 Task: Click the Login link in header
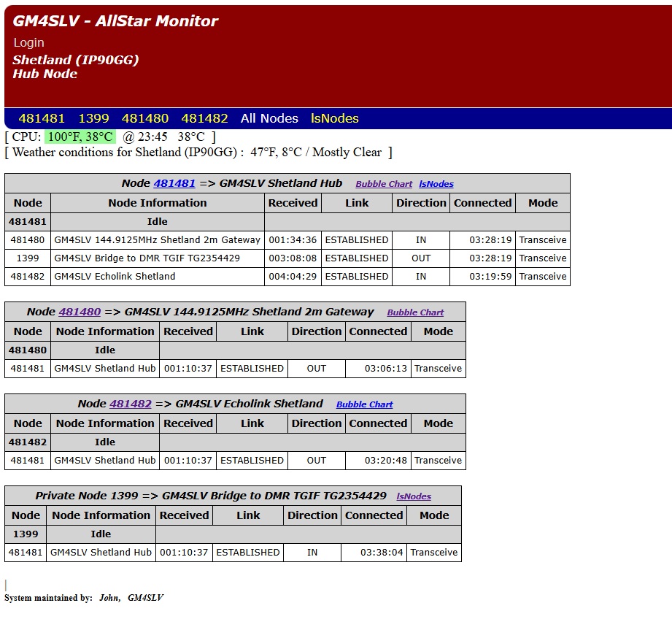(x=28, y=42)
